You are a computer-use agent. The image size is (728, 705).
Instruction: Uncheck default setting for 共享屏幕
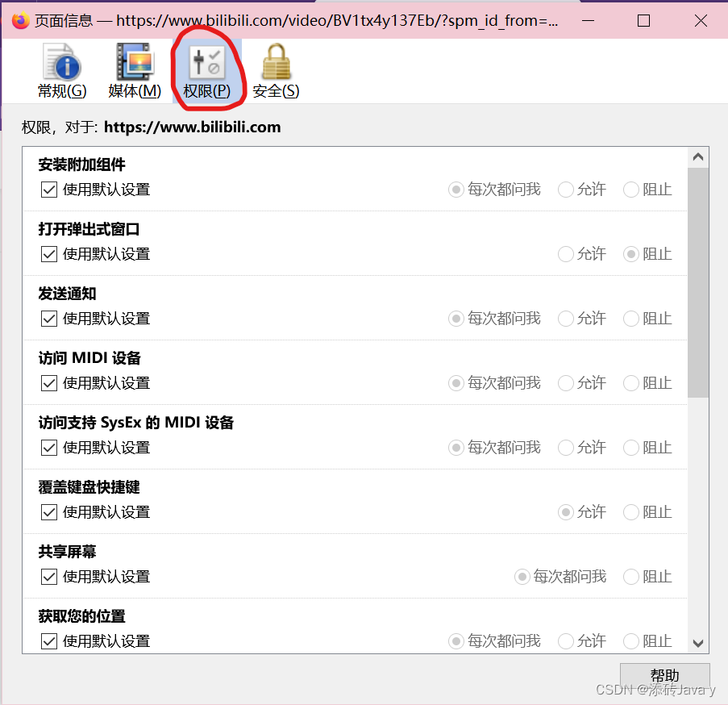click(x=49, y=577)
